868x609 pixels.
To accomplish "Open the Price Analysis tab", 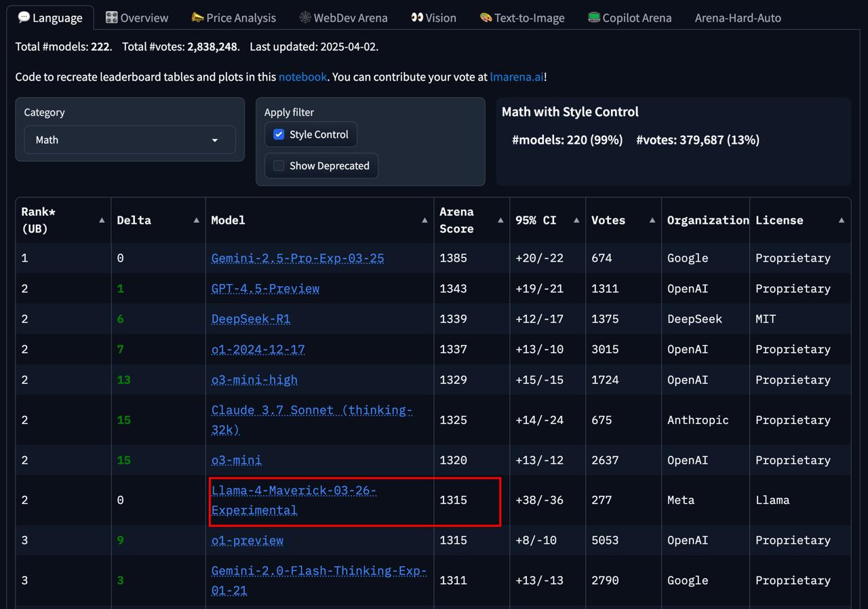I will (233, 18).
